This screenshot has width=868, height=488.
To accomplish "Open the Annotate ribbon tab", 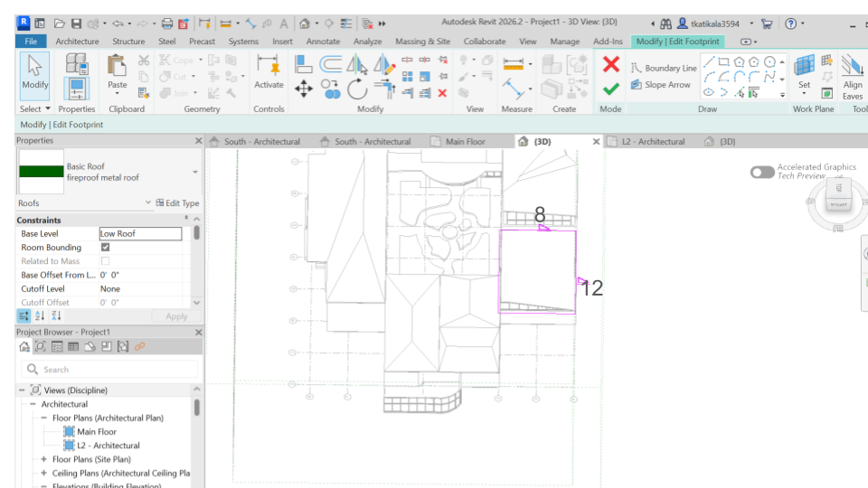I will click(323, 42).
